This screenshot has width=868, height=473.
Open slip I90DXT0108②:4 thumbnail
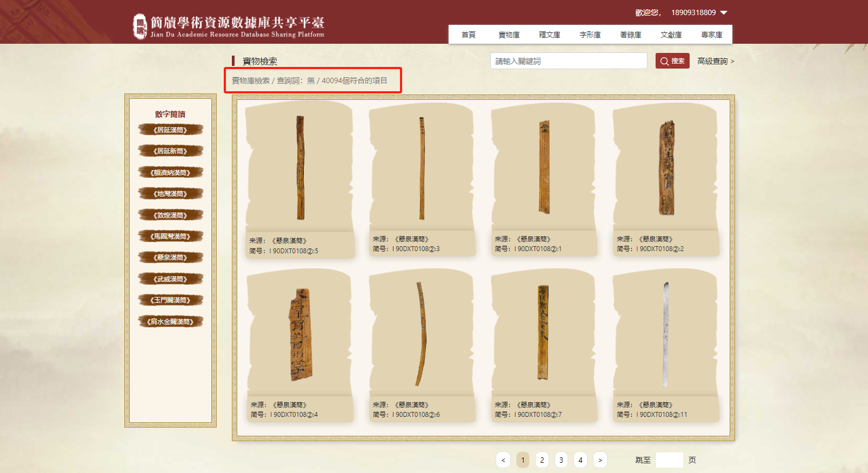pyautogui.click(x=300, y=335)
